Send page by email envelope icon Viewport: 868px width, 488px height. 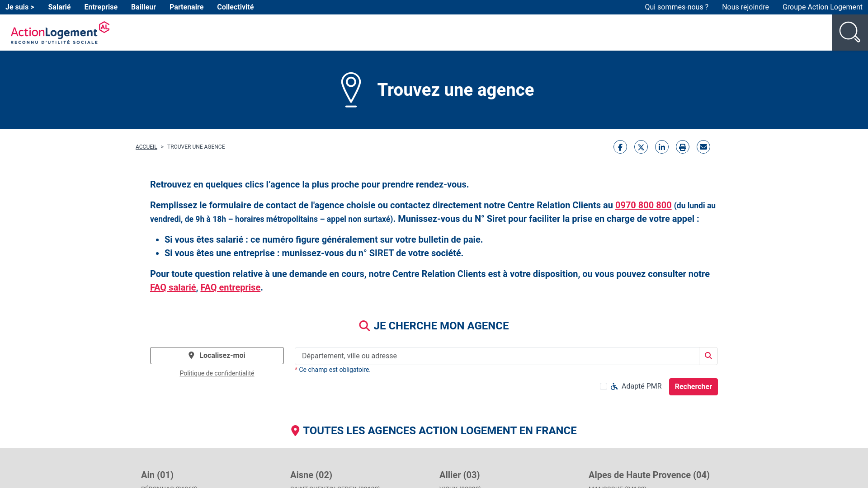(x=703, y=147)
